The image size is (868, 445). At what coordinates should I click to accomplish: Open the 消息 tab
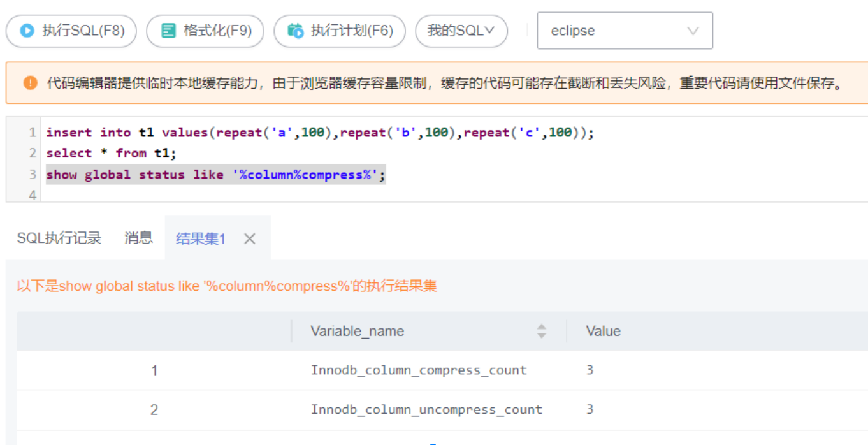point(138,238)
